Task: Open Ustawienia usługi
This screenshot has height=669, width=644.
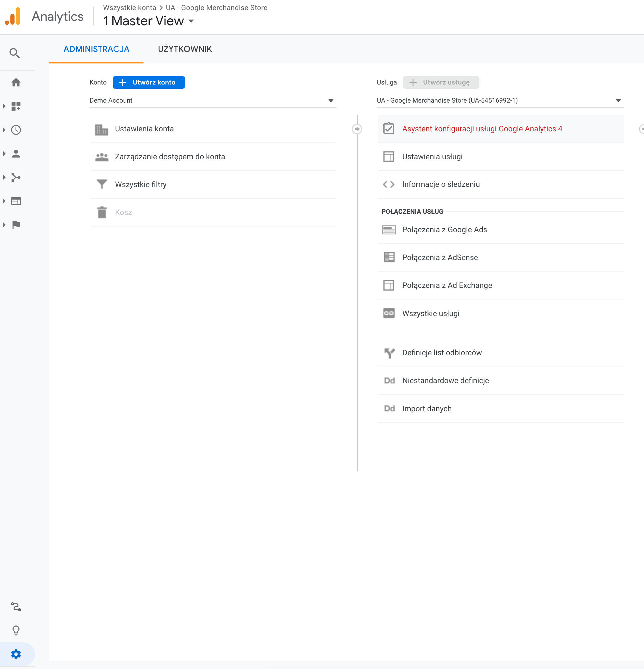Action: [x=501, y=157]
